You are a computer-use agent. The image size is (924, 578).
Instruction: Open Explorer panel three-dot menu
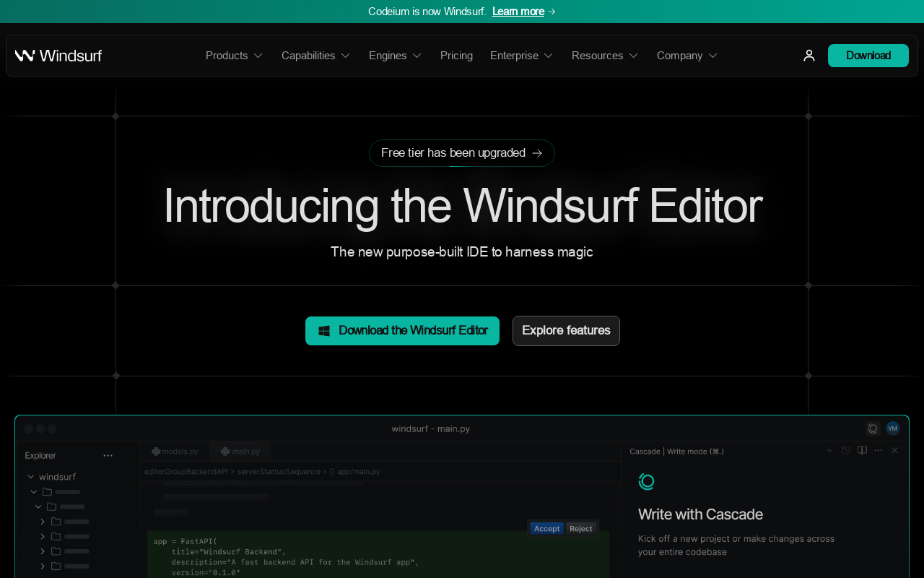point(108,455)
